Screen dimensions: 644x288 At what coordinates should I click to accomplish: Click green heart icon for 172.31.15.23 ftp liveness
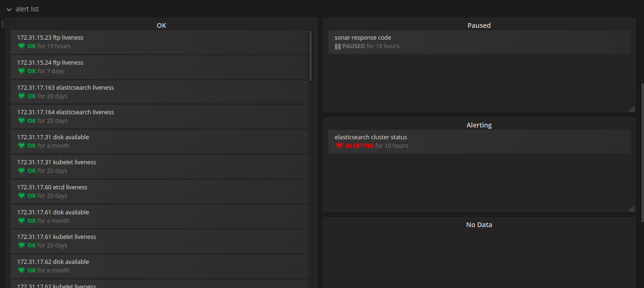click(x=21, y=46)
